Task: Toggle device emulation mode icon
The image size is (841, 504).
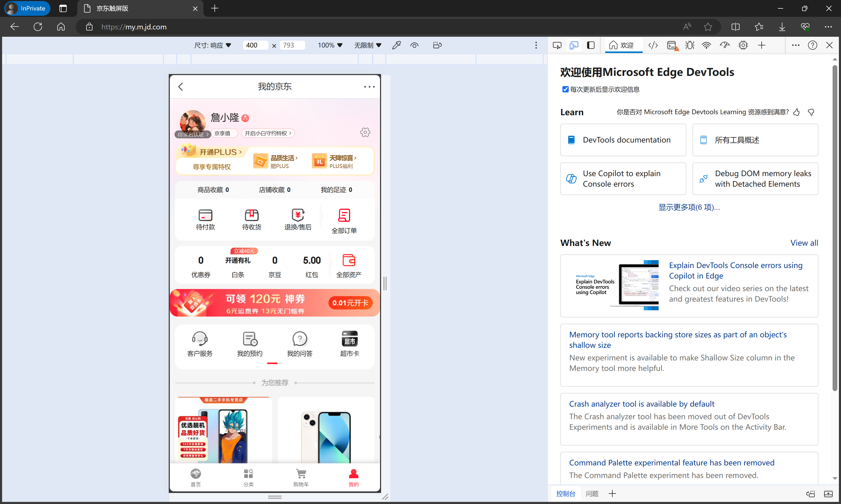Action: (x=574, y=45)
